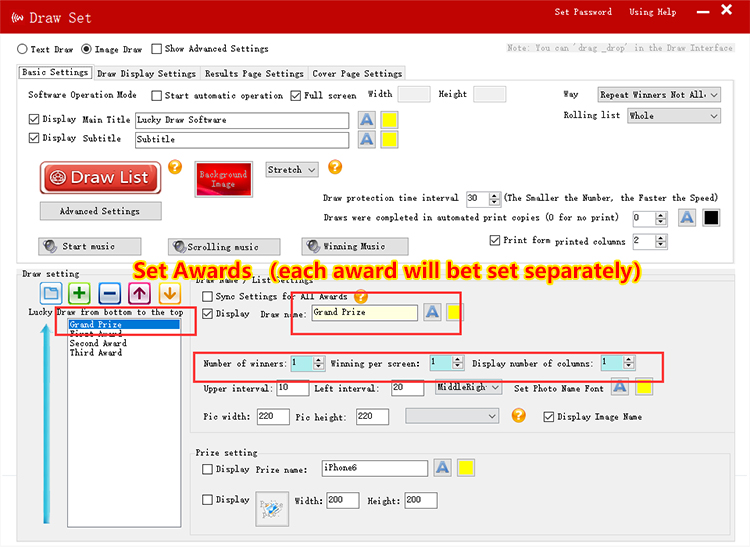Viewport: 750px width, 547px height.
Task: Enable Start automatic operation checkbox
Action: [157, 96]
